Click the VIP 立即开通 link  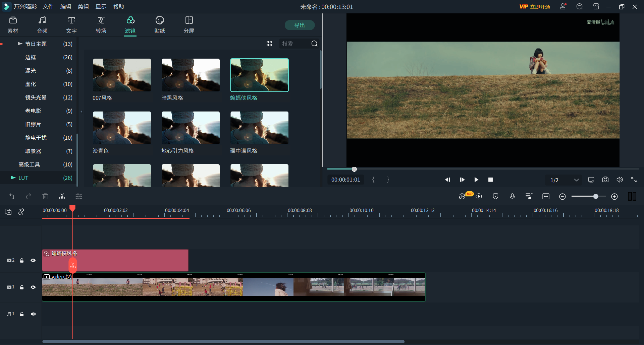click(535, 7)
